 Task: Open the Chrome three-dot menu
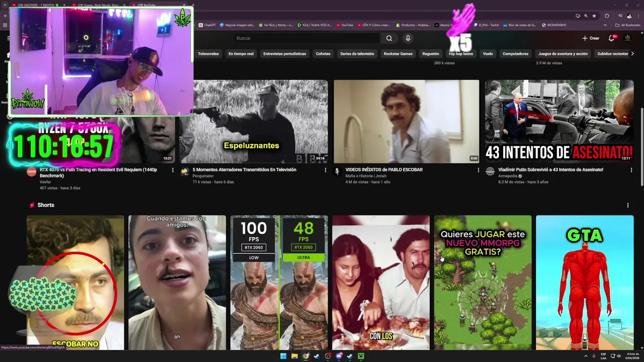pyautogui.click(x=637, y=16)
